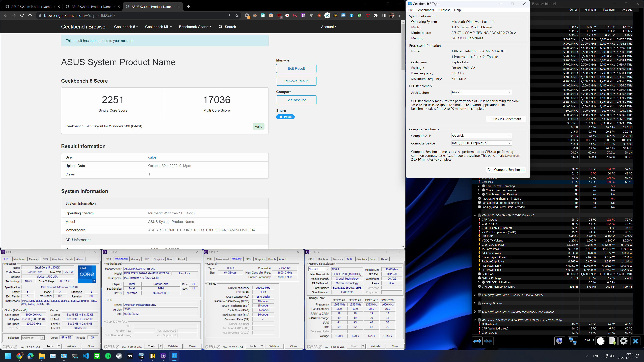
Task: Select Graphics tab in Mainboard CPU-Z window
Action: point(159,259)
